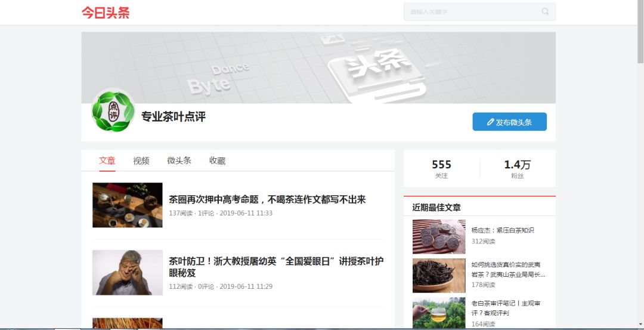The image size is (644, 330).
Task: Click dark rock tea leaves thumbnail
Action: [x=439, y=275]
